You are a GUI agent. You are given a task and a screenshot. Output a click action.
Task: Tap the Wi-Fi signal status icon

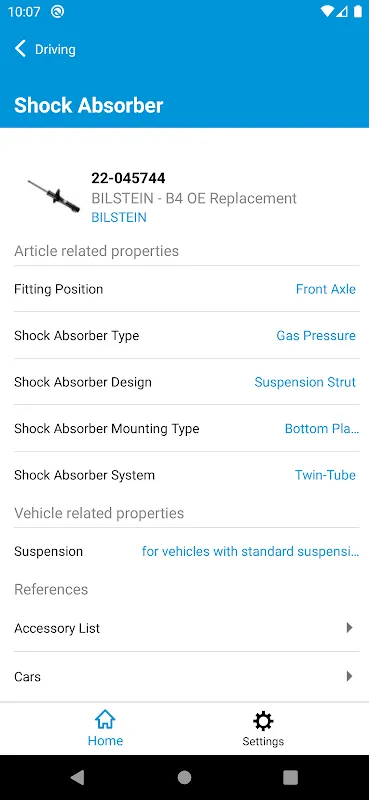click(327, 12)
